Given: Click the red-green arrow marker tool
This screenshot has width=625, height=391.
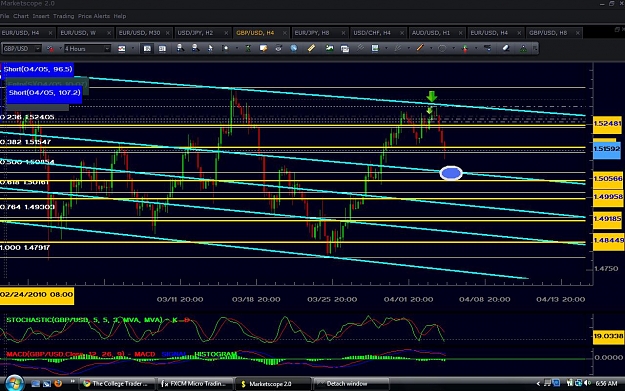Looking at the screenshot, I should (465, 49).
